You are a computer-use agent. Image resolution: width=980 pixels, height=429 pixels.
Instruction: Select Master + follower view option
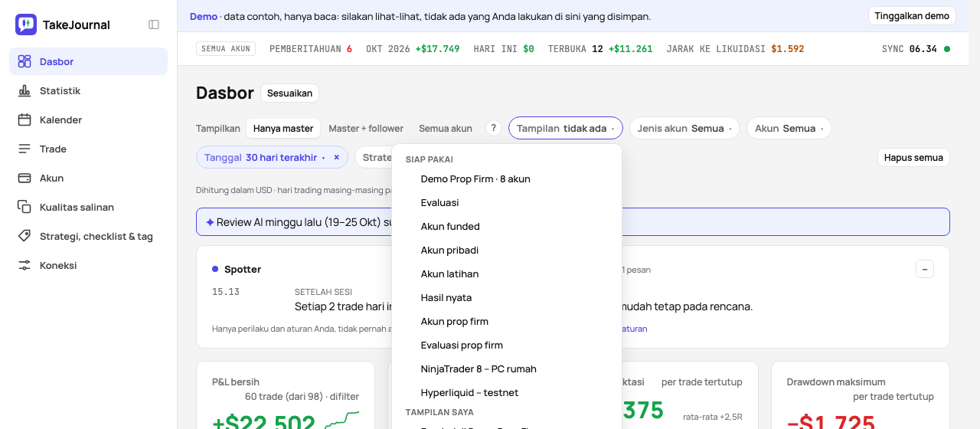coord(366,128)
